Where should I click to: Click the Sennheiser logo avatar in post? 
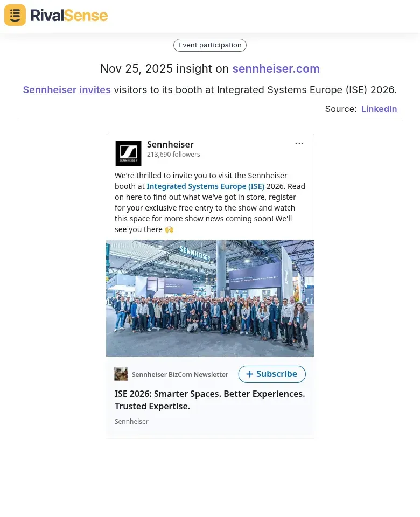point(128,153)
